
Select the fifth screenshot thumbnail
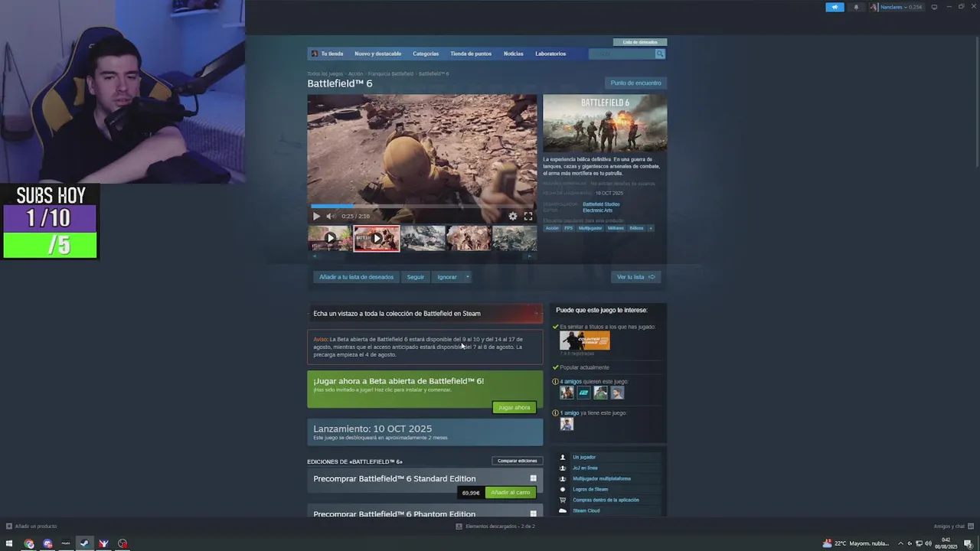tap(514, 238)
